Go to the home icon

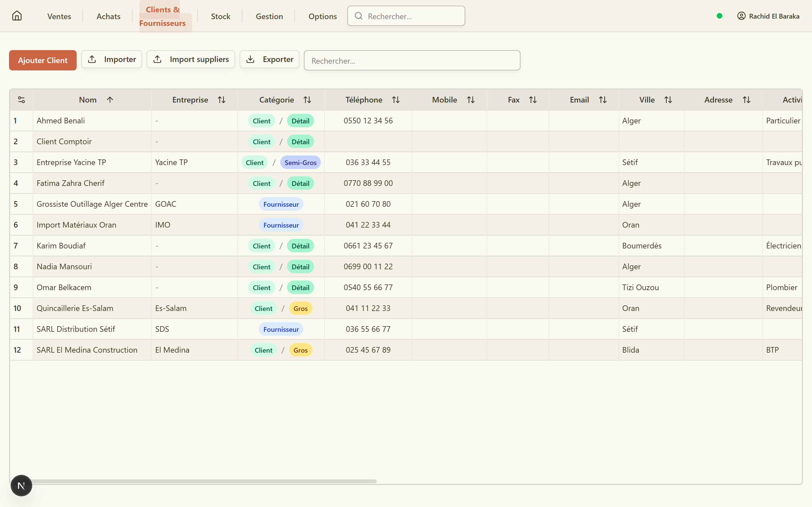[17, 16]
